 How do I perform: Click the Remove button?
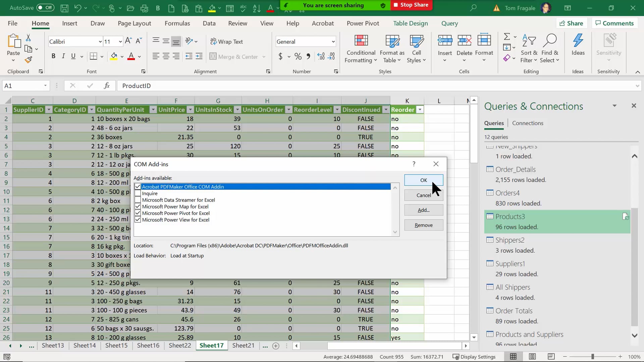423,225
